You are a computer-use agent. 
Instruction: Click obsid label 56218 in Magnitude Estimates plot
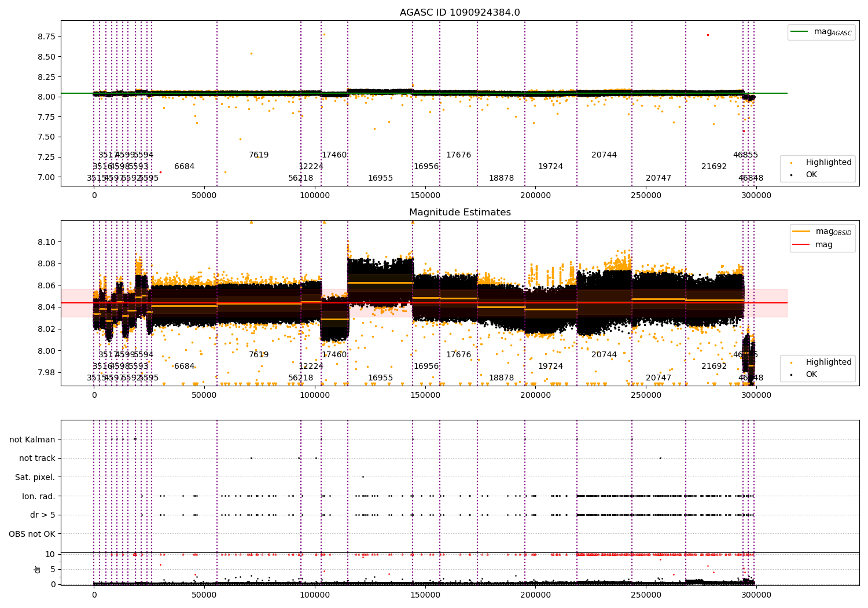[301, 378]
